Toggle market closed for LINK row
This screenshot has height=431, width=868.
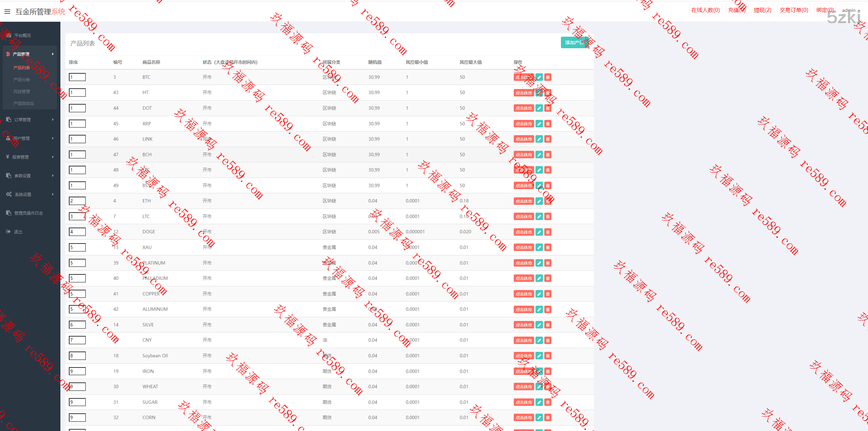point(524,139)
